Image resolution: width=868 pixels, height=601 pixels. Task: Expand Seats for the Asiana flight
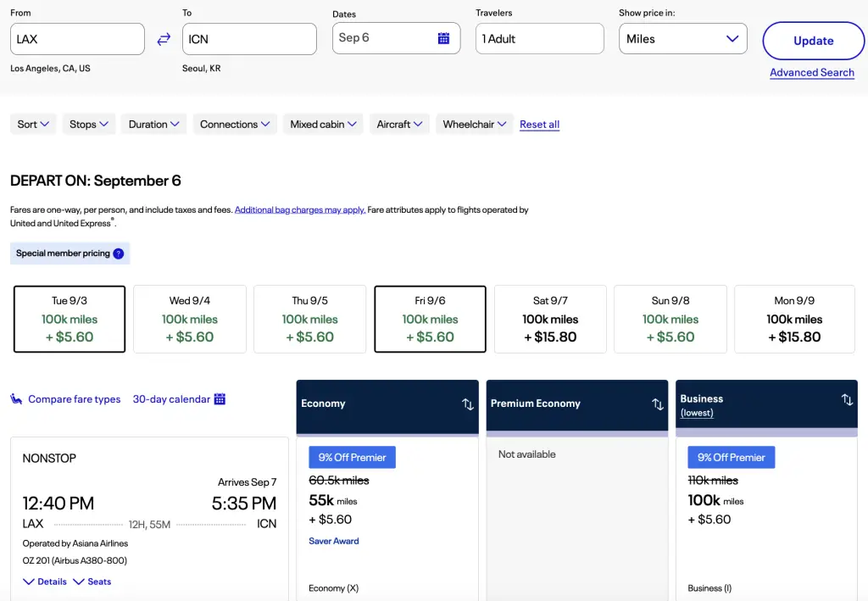pyautogui.click(x=92, y=582)
